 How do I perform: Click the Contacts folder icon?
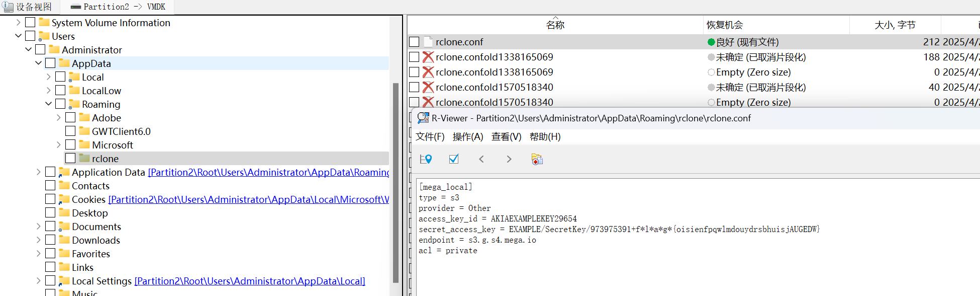[x=64, y=185]
